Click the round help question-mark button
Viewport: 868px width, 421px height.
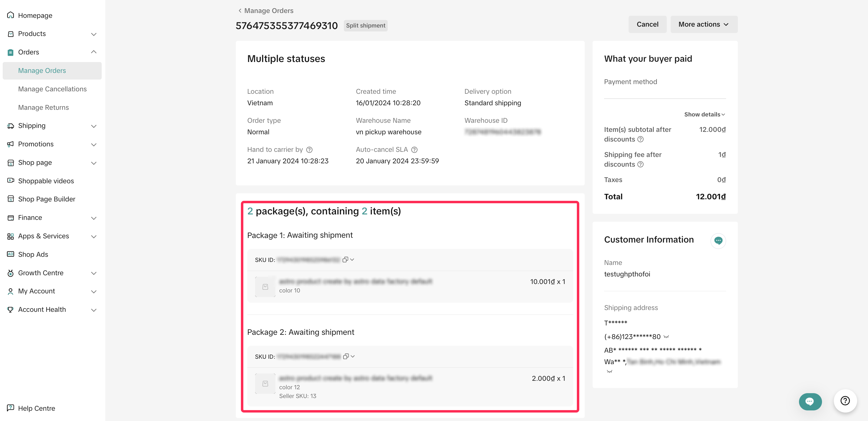[x=845, y=400]
